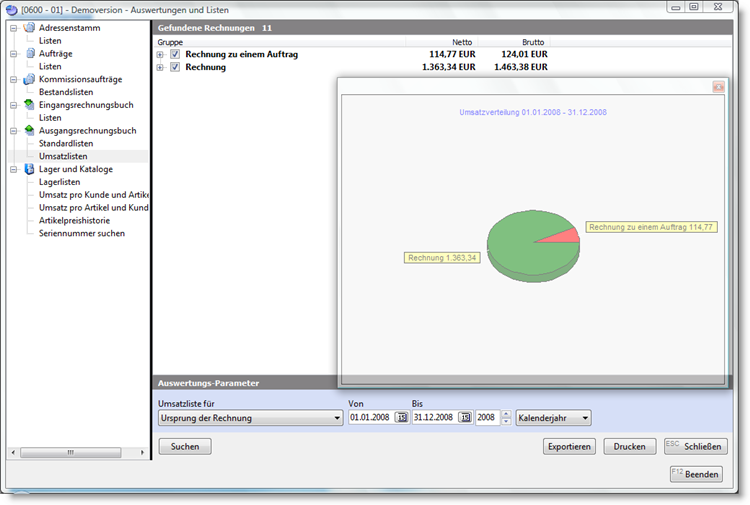This screenshot has width=750, height=505.
Task: Open calendar picker for Bis date
Action: click(x=465, y=418)
